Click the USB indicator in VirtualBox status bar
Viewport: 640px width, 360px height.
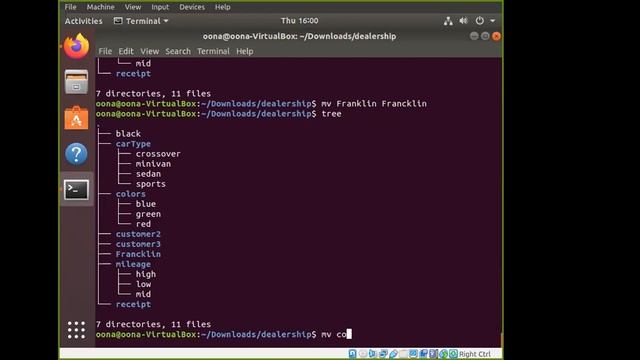(x=393, y=354)
